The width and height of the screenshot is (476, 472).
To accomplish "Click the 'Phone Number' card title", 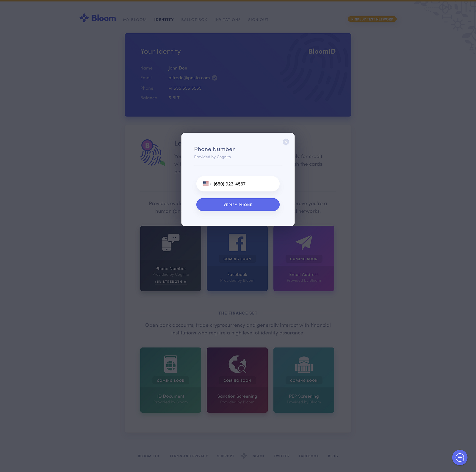I will [x=171, y=269].
